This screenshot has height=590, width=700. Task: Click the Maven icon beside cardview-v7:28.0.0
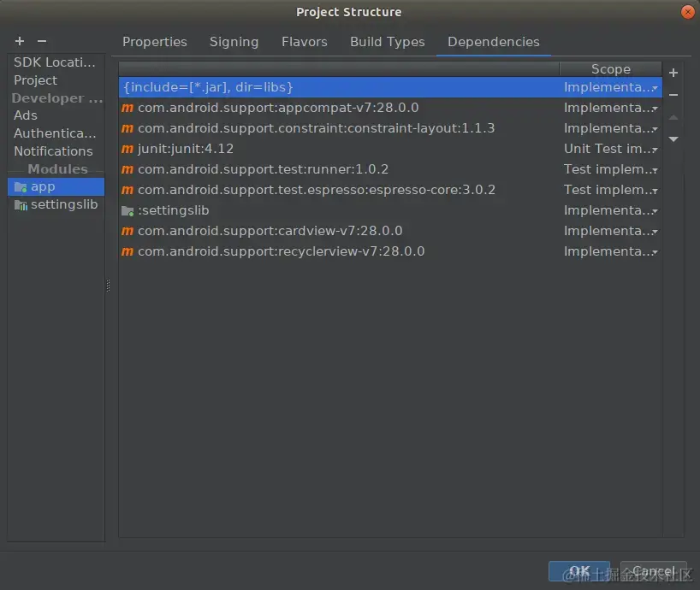coord(128,231)
